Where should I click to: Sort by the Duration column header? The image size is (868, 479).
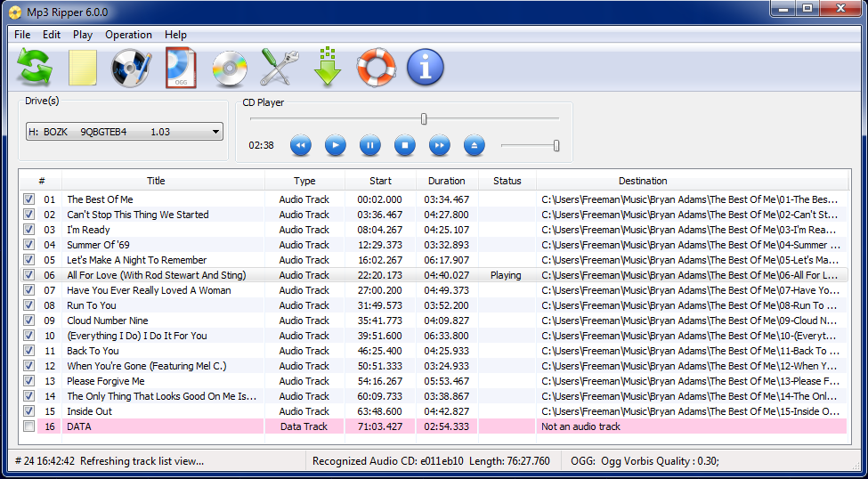tap(447, 181)
